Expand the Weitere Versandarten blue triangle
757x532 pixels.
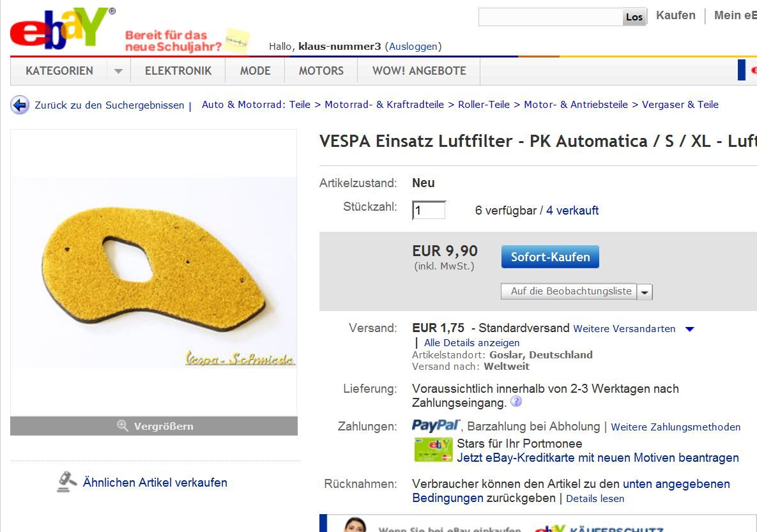[x=689, y=330]
